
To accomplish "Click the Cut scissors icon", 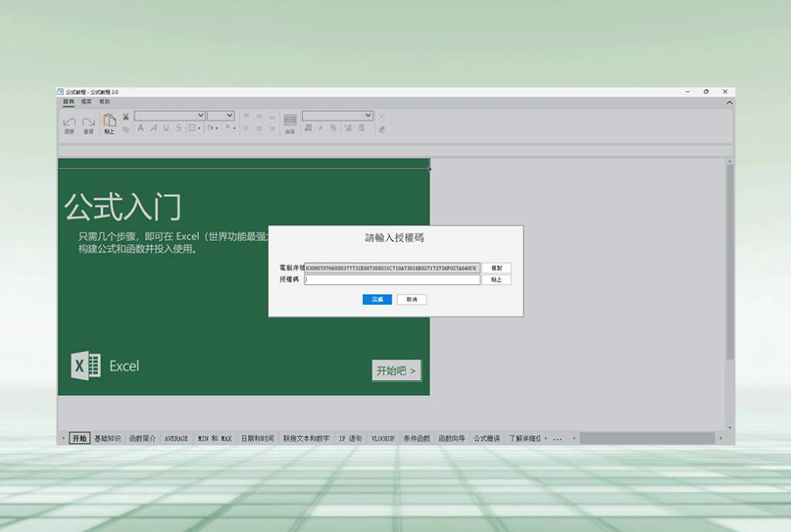I will [125, 116].
